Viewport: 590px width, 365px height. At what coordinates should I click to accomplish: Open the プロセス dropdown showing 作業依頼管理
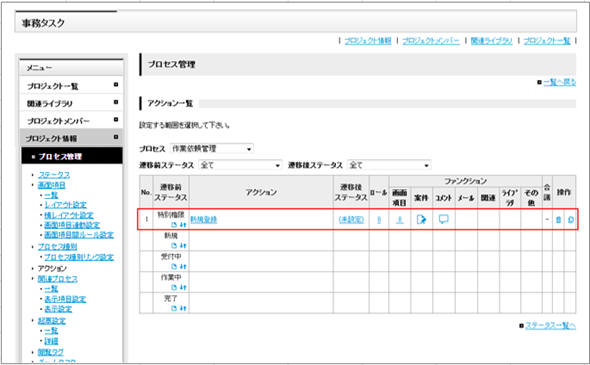tap(211, 149)
